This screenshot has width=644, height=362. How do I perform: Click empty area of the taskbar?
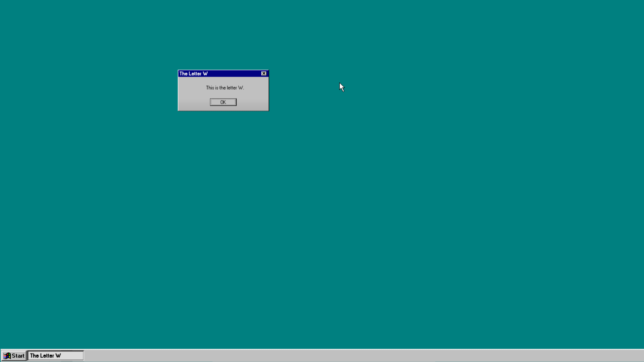click(x=335, y=356)
